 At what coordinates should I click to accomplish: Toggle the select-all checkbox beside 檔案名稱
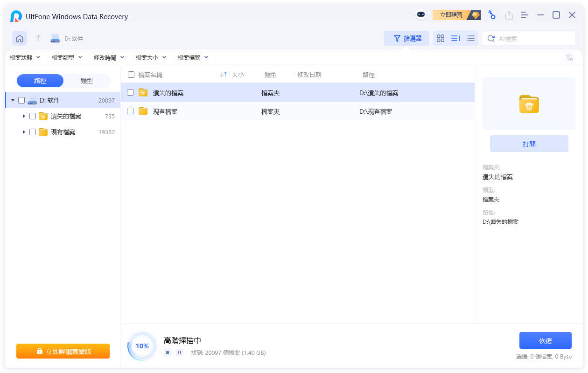[x=131, y=75]
